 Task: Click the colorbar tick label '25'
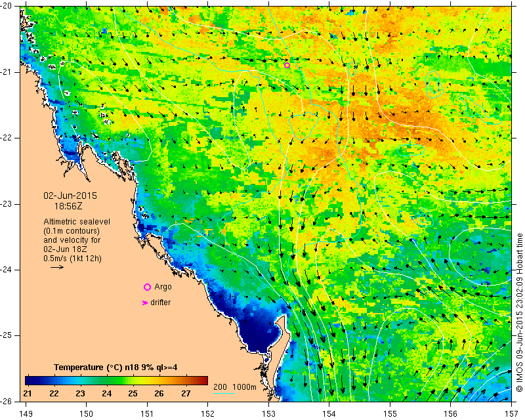[133, 393]
